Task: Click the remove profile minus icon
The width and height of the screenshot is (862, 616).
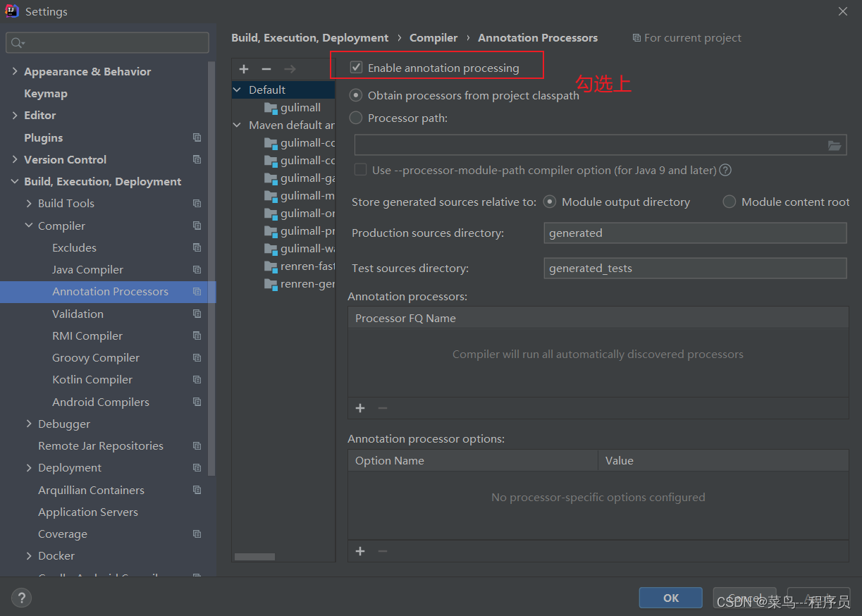Action: click(266, 69)
